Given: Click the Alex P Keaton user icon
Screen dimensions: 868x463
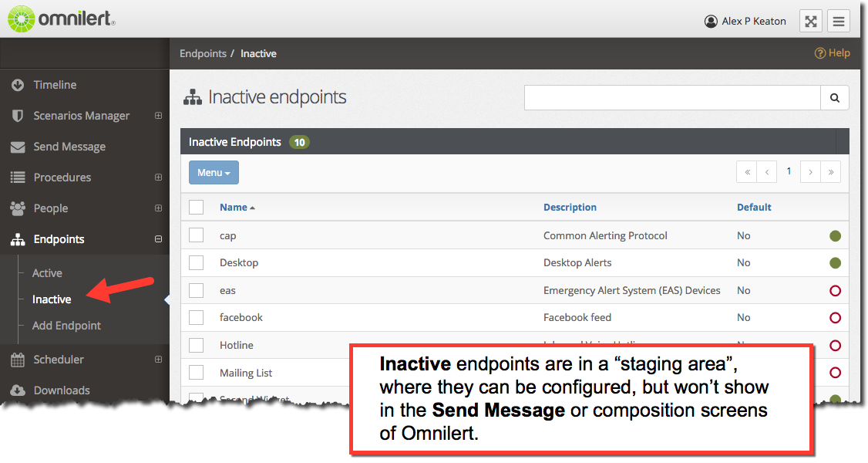Looking at the screenshot, I should (711, 22).
